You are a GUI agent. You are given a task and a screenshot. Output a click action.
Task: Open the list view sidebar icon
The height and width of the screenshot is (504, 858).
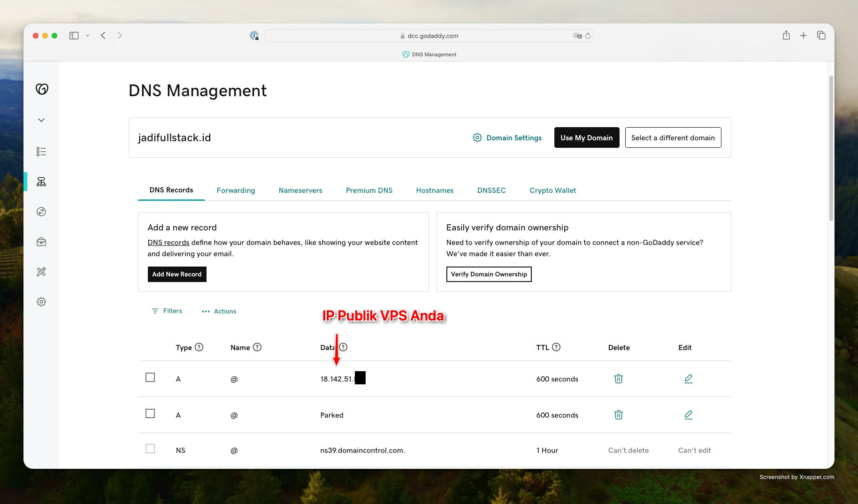pyautogui.click(x=41, y=152)
